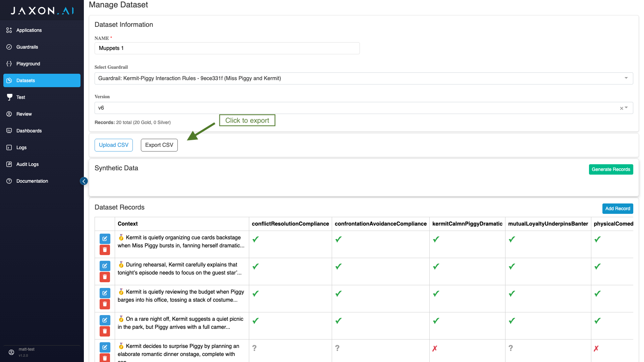
Task: Open the Version dropdown
Action: 627,108
